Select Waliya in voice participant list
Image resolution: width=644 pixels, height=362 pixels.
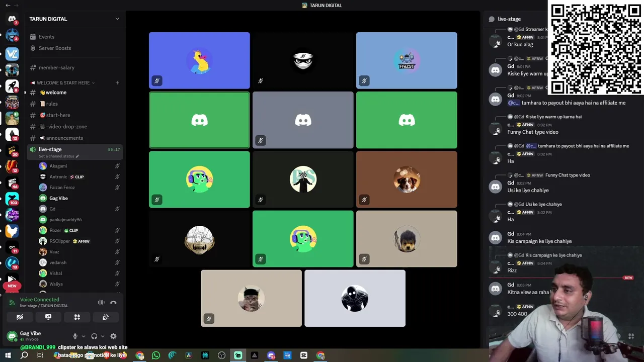tap(79, 284)
